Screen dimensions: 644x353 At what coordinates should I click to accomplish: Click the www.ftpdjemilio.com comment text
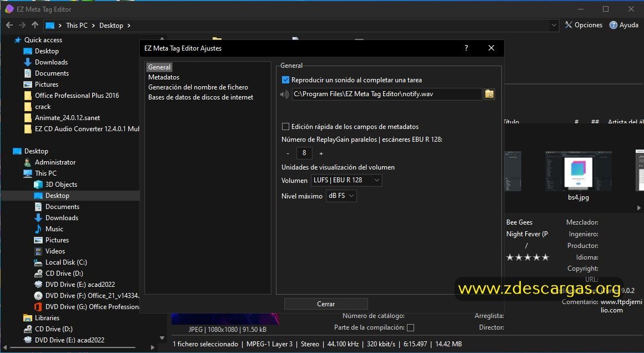click(621, 306)
